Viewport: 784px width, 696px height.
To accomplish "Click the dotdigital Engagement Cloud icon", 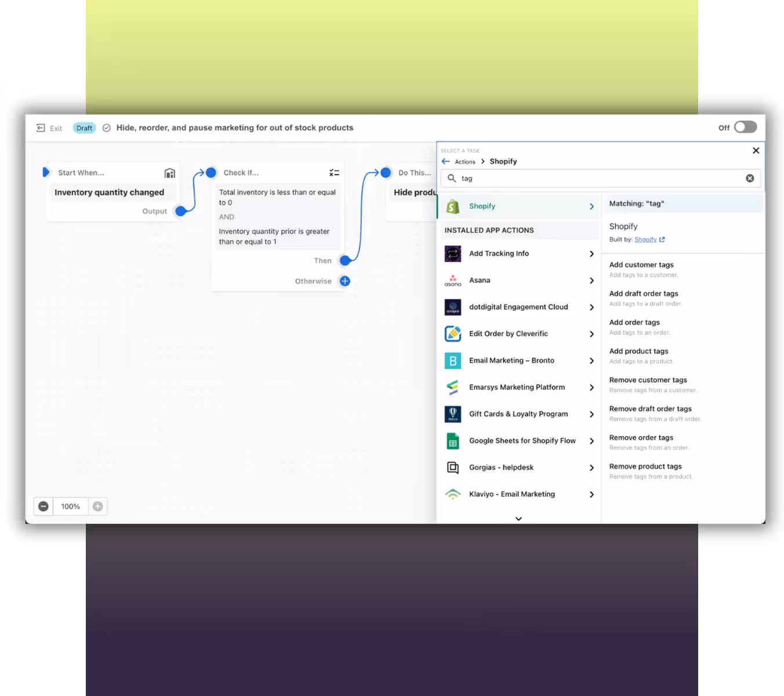I will point(453,307).
